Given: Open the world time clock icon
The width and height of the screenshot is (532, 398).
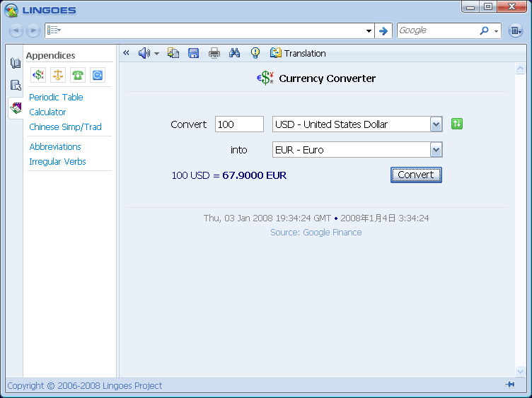Looking at the screenshot, I should coord(98,75).
